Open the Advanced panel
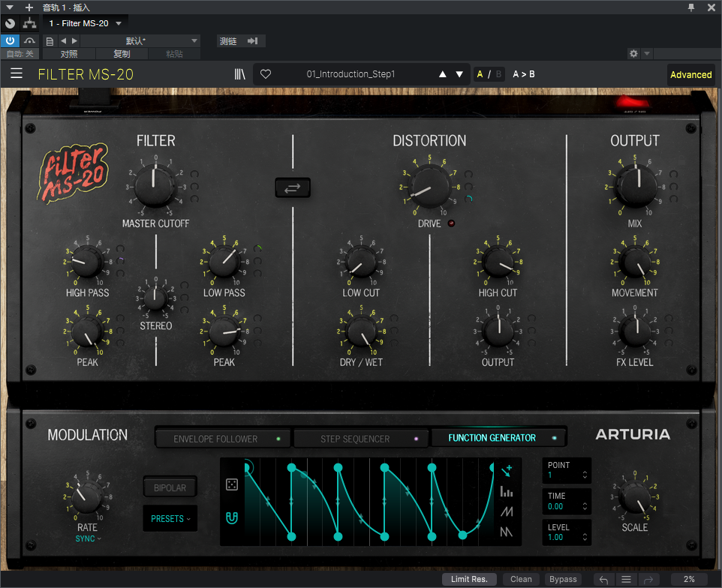Screen dimensions: 722x588 [690, 74]
